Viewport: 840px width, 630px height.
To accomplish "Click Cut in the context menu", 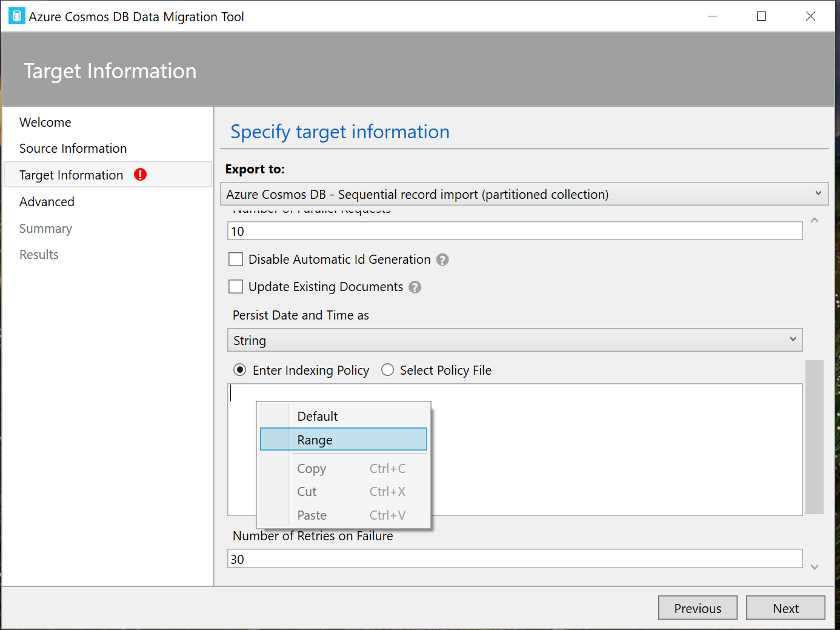I will click(344, 492).
